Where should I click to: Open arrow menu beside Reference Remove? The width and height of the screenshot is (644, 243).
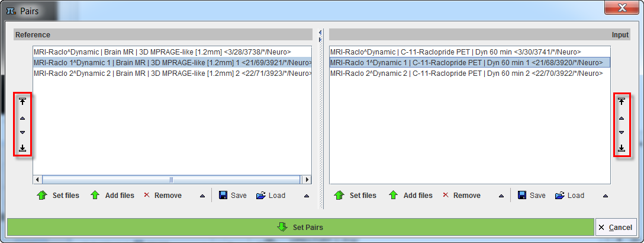coord(202,196)
